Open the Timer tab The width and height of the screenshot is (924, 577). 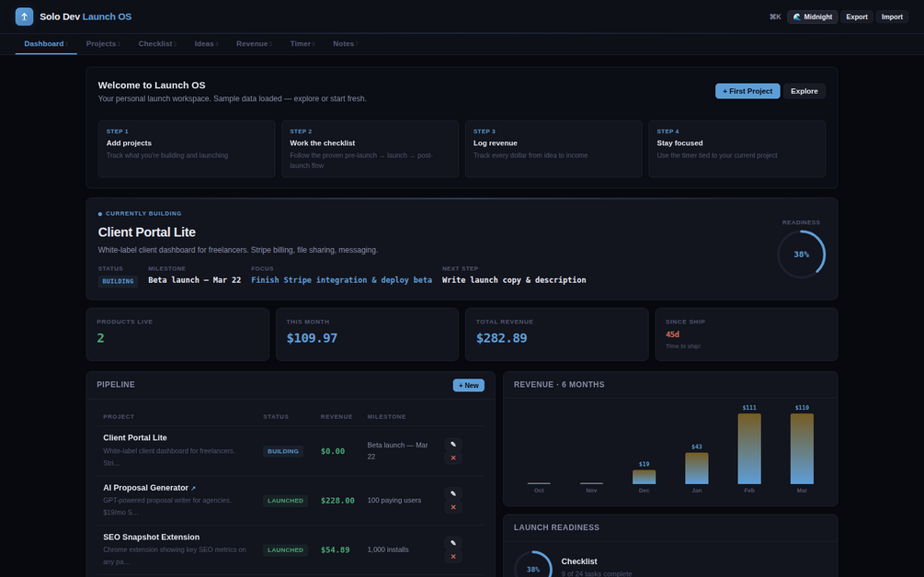click(x=302, y=44)
